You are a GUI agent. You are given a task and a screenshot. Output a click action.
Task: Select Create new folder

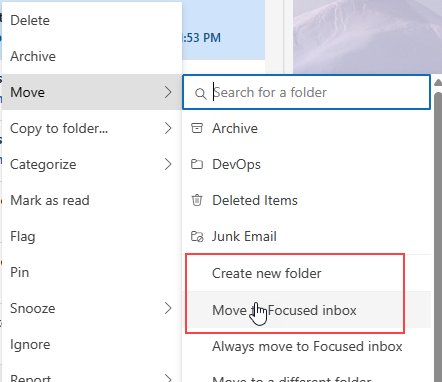click(307, 273)
